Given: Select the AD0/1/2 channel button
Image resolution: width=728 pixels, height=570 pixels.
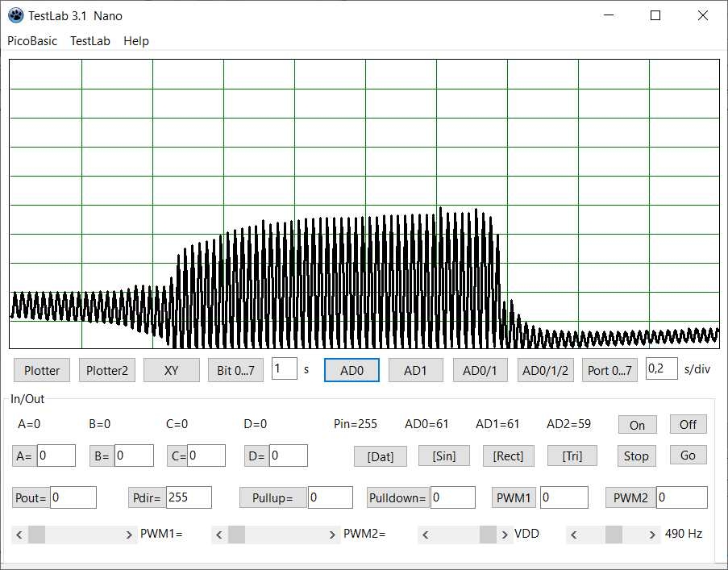Looking at the screenshot, I should pyautogui.click(x=545, y=370).
